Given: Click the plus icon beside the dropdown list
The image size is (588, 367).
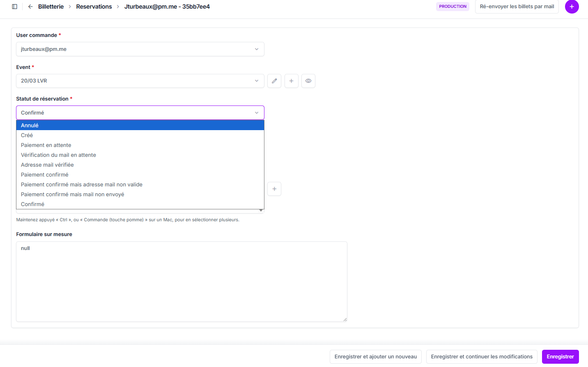Looking at the screenshot, I should click(274, 189).
